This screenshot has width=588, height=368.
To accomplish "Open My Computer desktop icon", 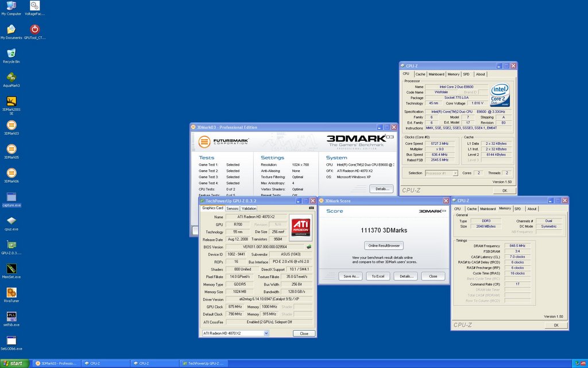I will click(x=11, y=8).
